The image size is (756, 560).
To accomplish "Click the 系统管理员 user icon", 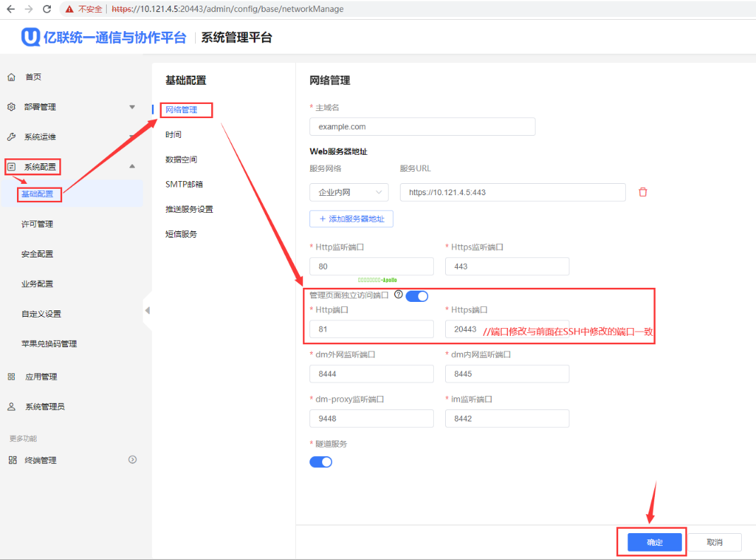I will 11,407.
